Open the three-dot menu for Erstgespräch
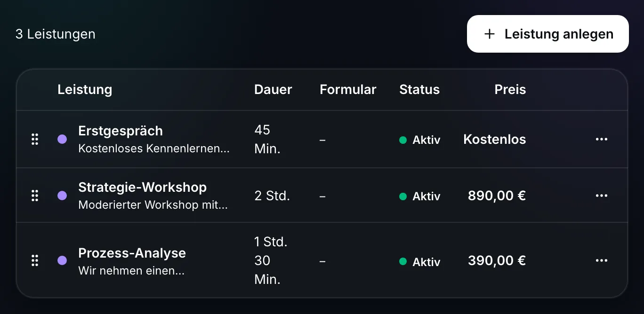The height and width of the screenshot is (314, 644). (x=602, y=139)
